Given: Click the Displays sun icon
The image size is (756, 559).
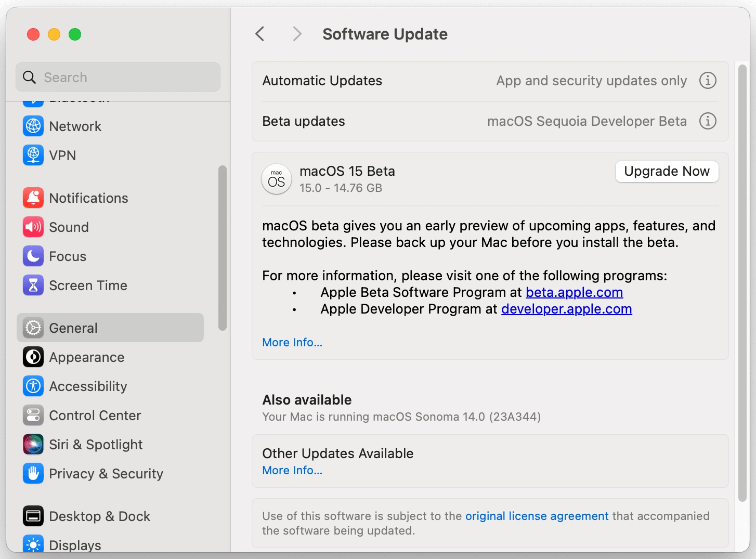Looking at the screenshot, I should click(33, 544).
